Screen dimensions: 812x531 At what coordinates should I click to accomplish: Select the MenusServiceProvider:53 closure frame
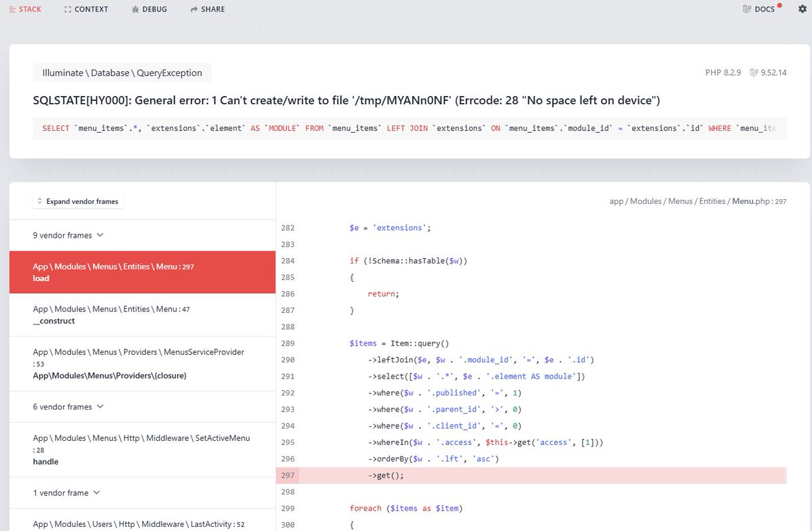click(142, 364)
